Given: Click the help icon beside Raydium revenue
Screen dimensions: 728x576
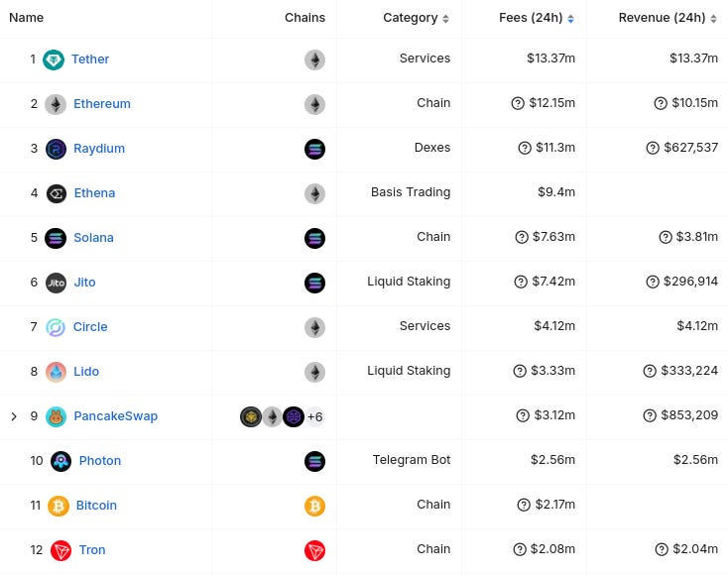Looking at the screenshot, I should pyautogui.click(x=653, y=148).
